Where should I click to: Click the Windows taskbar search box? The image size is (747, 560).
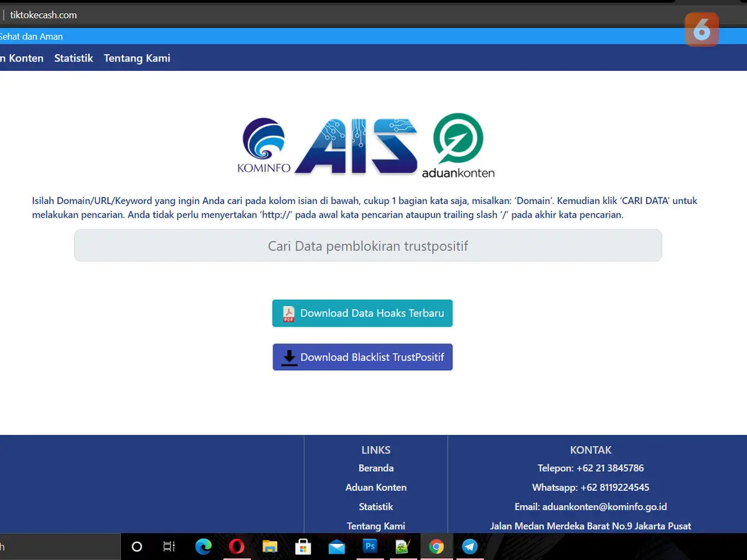click(60, 547)
